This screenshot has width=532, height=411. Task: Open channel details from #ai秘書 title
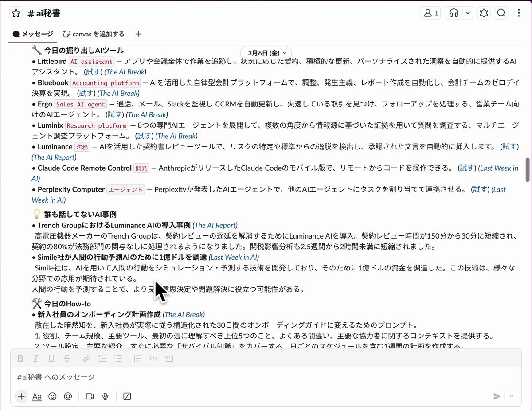pyautogui.click(x=44, y=13)
